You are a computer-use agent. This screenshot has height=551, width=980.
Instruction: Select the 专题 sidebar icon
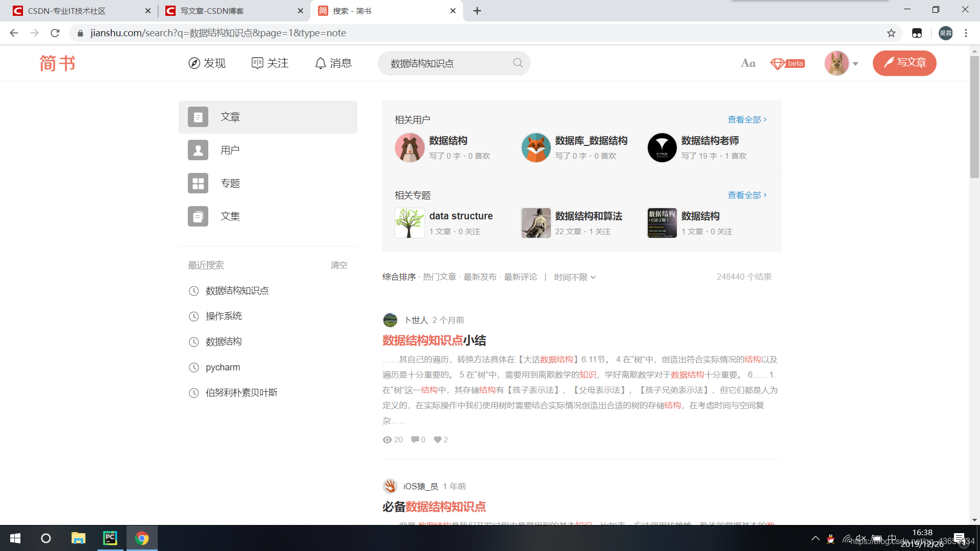[x=198, y=183]
